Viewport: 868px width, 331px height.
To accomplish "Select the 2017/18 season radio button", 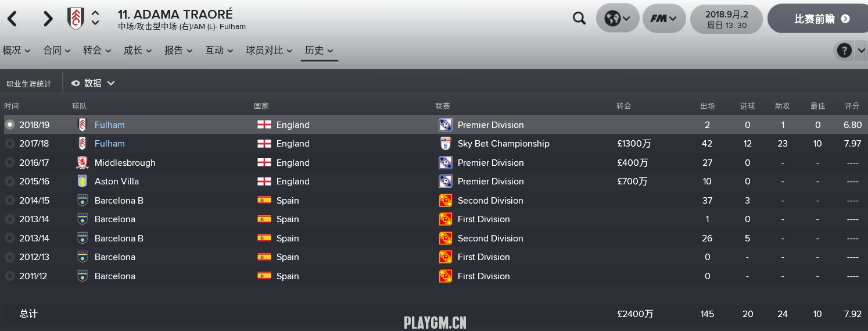I will tap(9, 144).
